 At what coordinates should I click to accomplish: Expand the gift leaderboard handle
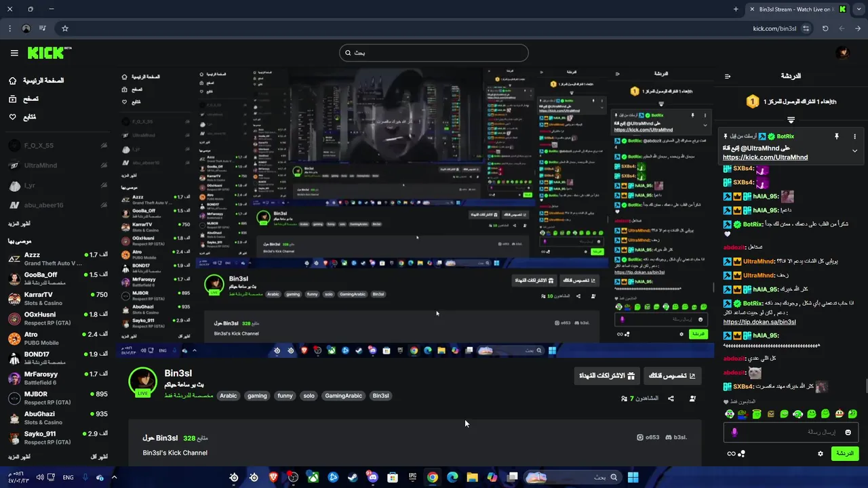pos(791,120)
